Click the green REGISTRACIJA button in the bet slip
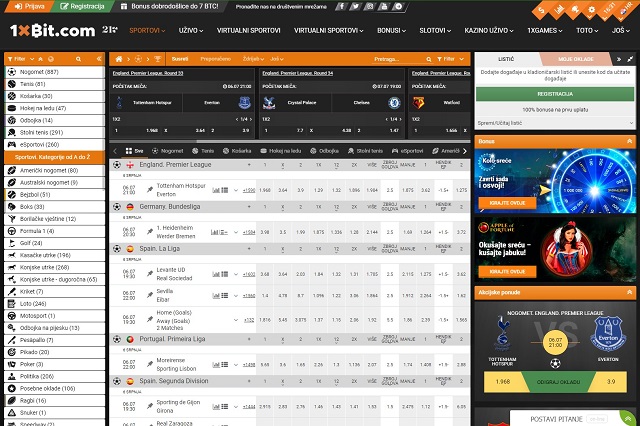Screen dimensions: 640x426 click(x=555, y=94)
